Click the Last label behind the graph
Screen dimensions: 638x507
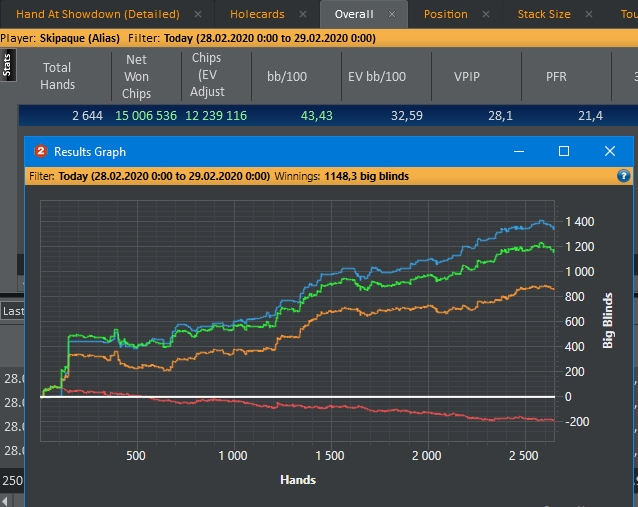(13, 311)
